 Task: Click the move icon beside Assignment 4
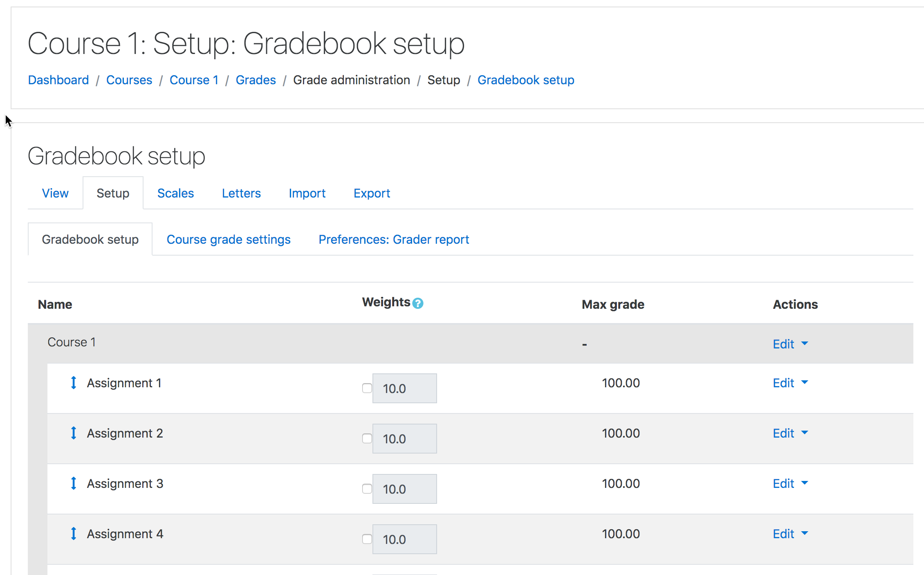pos(74,534)
